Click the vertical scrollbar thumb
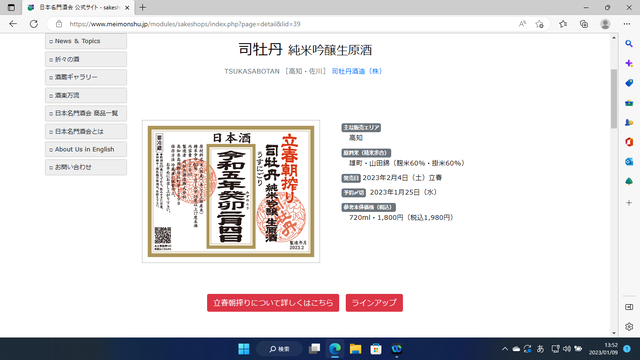This screenshot has width=640, height=360. click(614, 99)
